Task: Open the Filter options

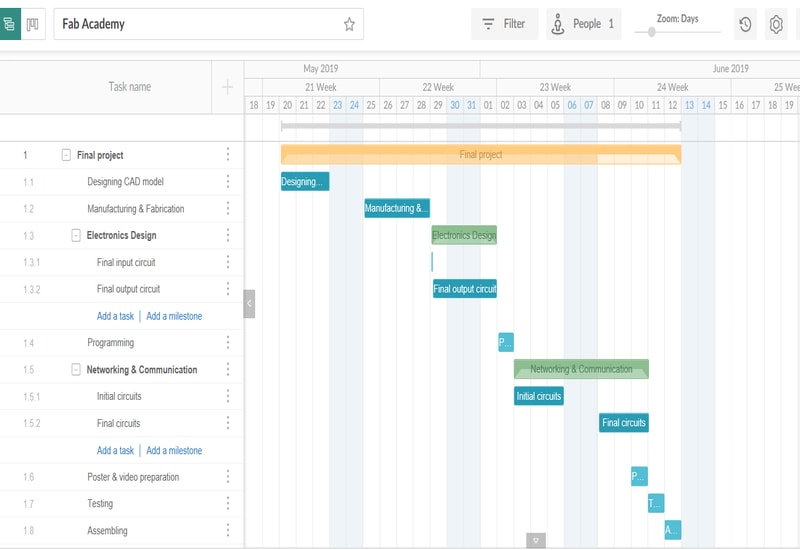Action: point(504,24)
